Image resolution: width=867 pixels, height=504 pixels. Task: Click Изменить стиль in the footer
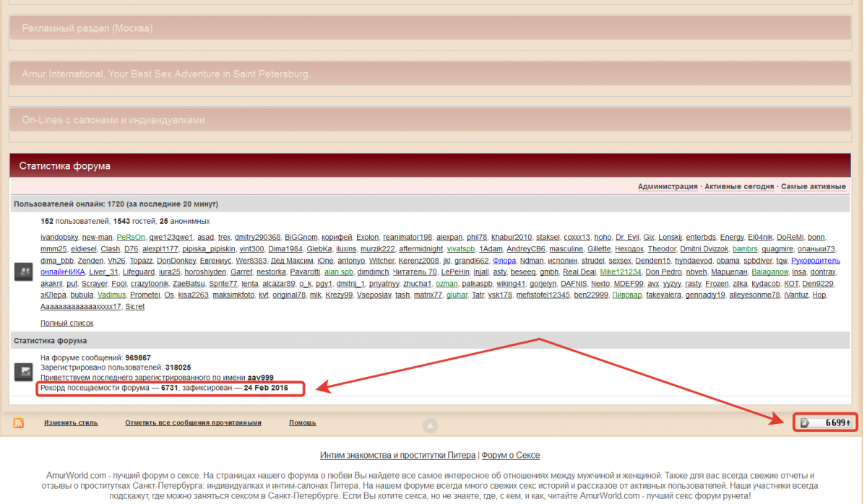click(71, 423)
